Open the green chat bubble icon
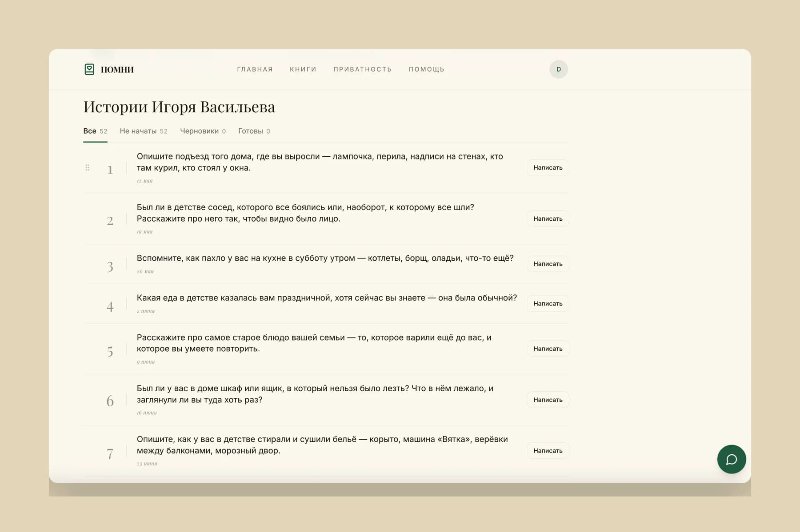 tap(732, 459)
